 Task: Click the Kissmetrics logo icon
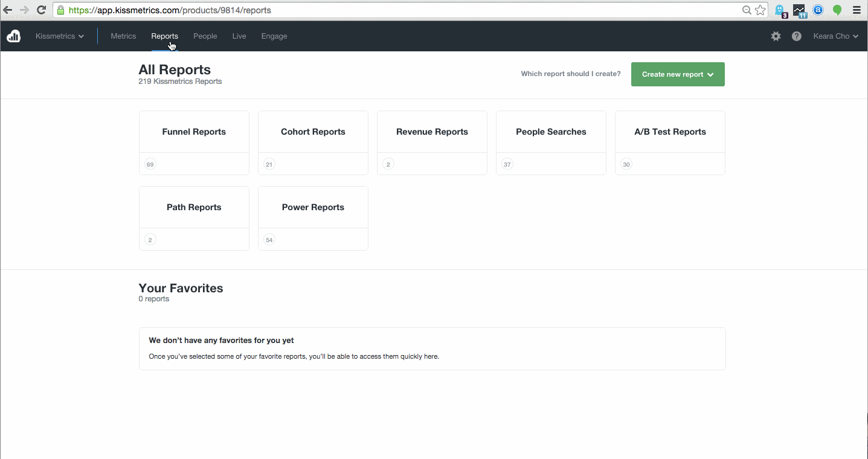coord(13,36)
